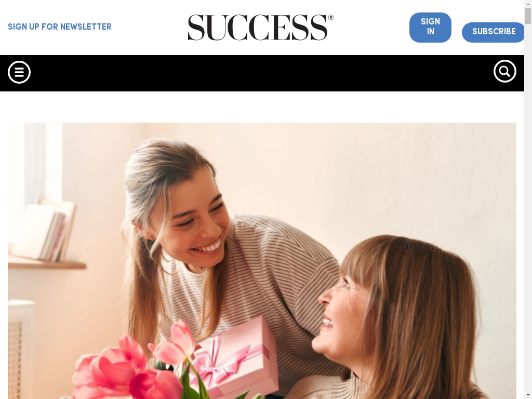
Task: Open the mother and daughter hero photo
Action: coord(262,261)
